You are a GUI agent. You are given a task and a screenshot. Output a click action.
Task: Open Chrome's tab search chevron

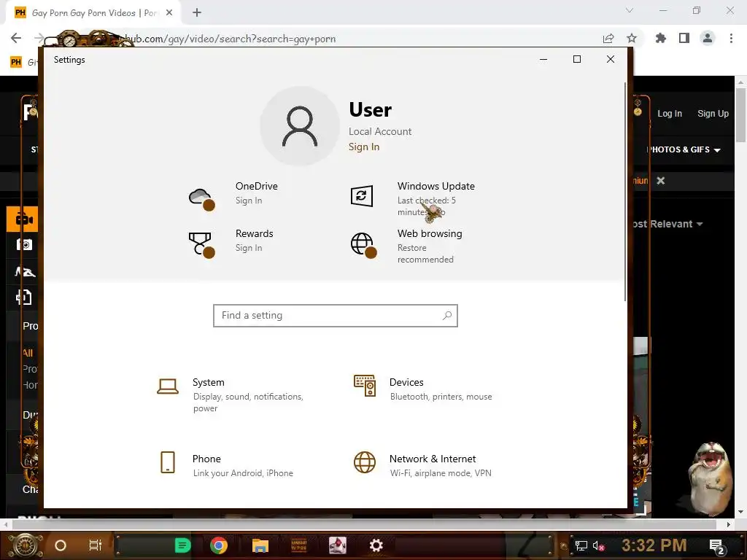pos(630,10)
